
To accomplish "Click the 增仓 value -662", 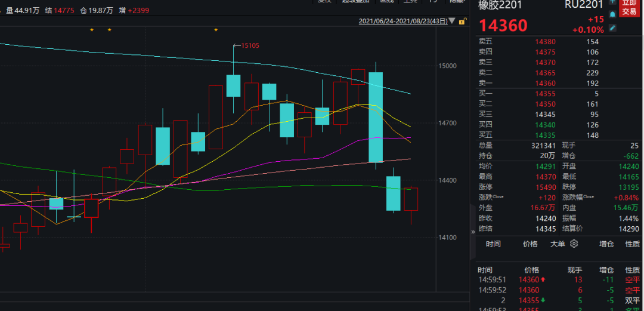I will coord(630,156).
